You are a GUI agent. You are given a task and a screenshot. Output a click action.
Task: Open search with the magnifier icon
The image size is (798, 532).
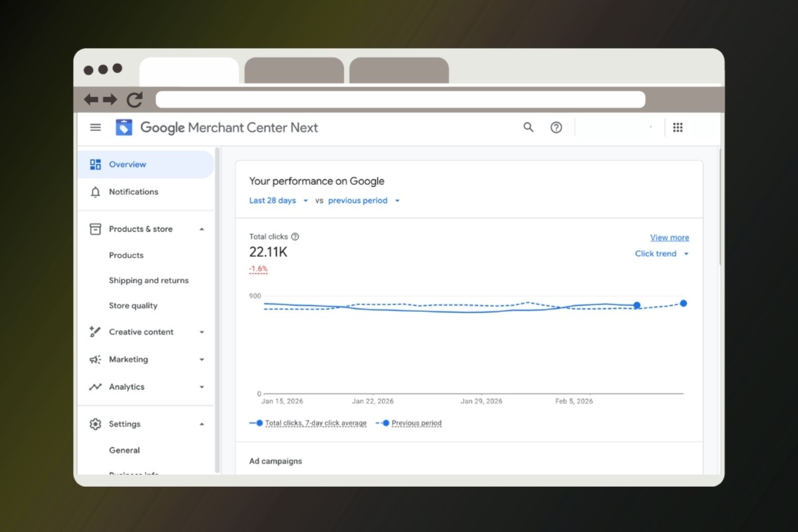point(529,128)
